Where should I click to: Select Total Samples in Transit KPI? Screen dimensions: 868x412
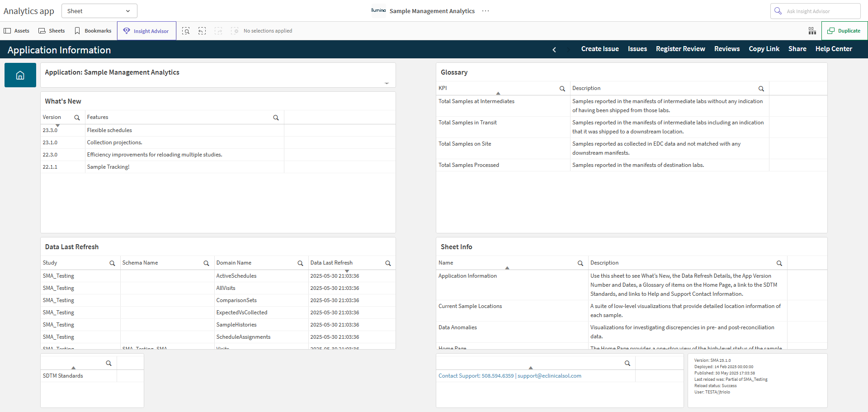pyautogui.click(x=467, y=123)
